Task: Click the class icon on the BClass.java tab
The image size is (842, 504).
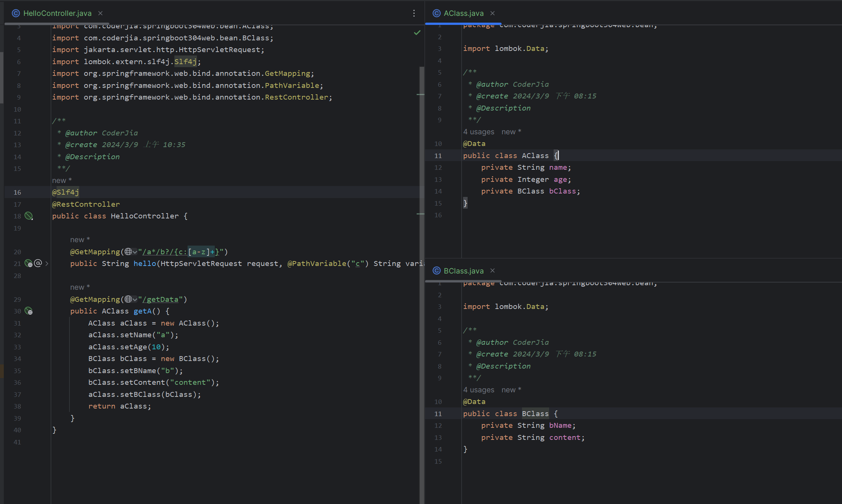Action: [x=437, y=271]
